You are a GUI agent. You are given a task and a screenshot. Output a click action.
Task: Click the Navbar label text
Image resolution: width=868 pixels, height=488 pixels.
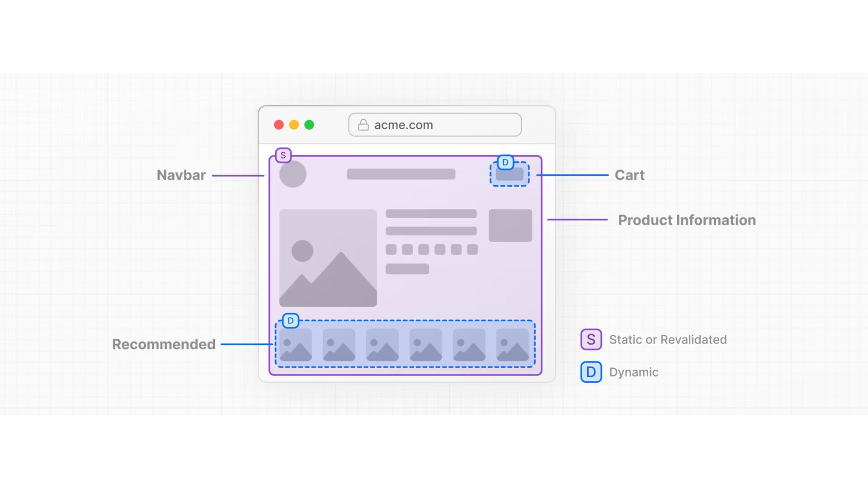tap(181, 175)
